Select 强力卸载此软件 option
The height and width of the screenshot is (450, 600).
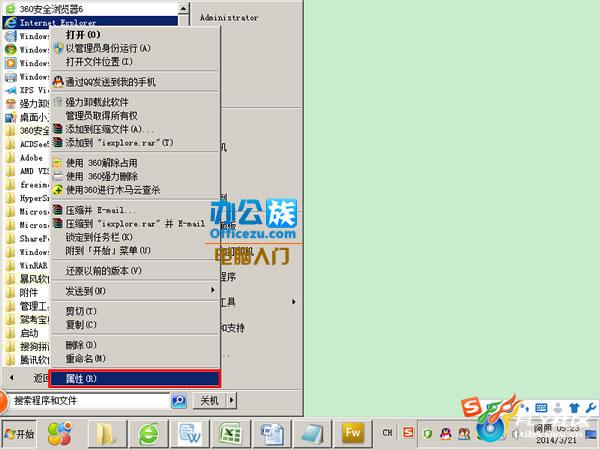tap(134, 102)
